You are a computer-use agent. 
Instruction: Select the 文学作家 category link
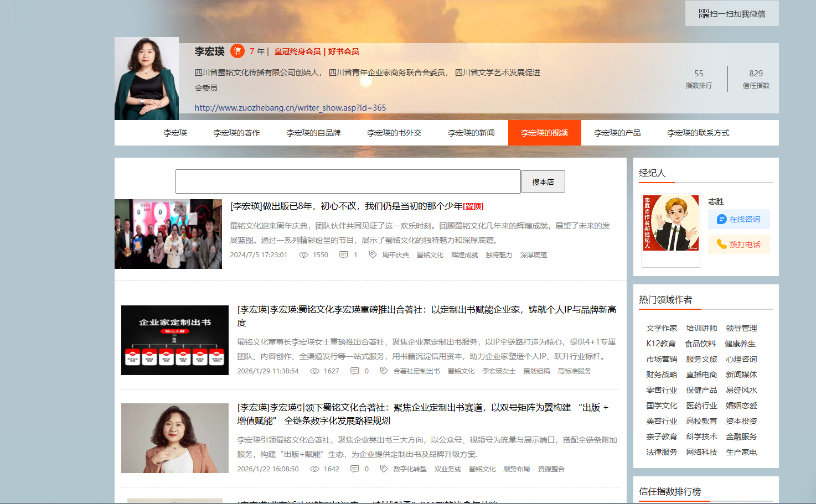pos(662,329)
